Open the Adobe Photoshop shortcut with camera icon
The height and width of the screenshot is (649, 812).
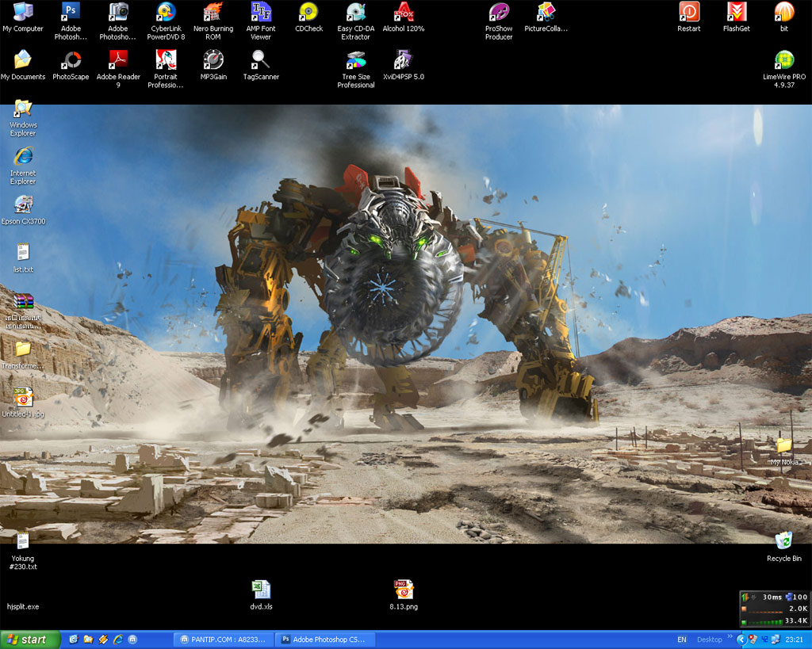pos(118,21)
